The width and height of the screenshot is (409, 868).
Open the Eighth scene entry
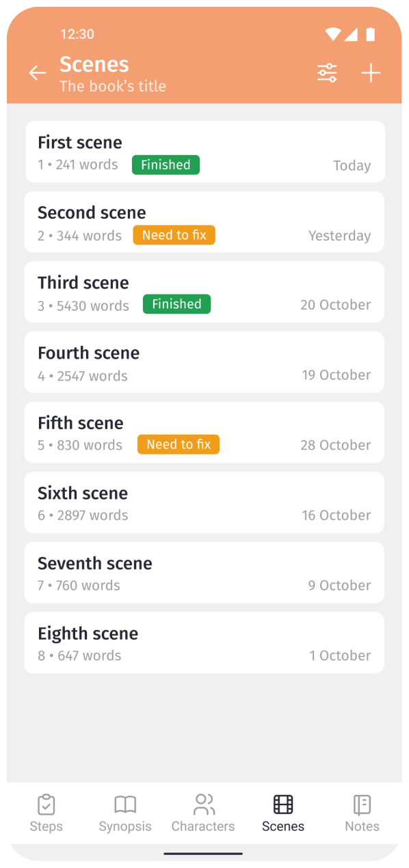(x=204, y=643)
